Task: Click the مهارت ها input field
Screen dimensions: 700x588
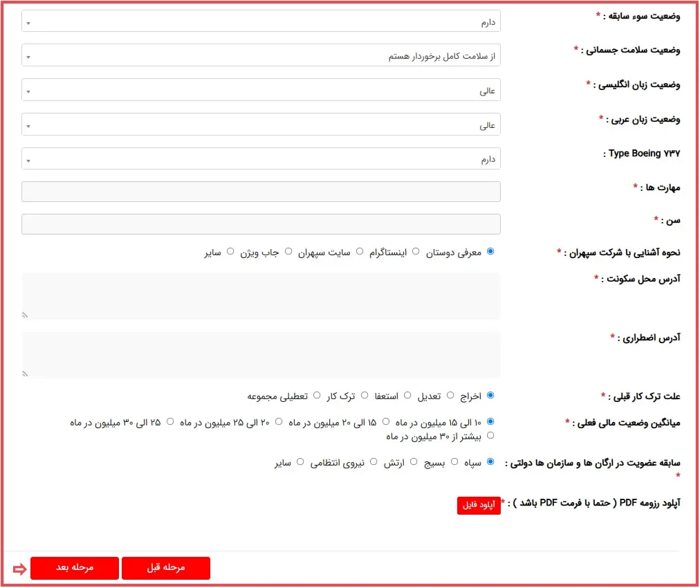Action: coord(261,192)
